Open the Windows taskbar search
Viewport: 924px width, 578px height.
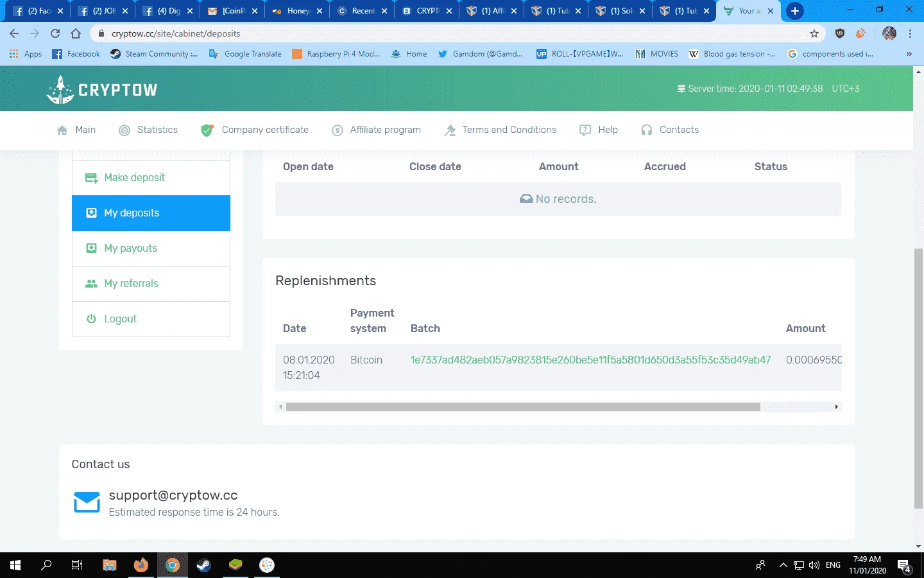click(46, 565)
